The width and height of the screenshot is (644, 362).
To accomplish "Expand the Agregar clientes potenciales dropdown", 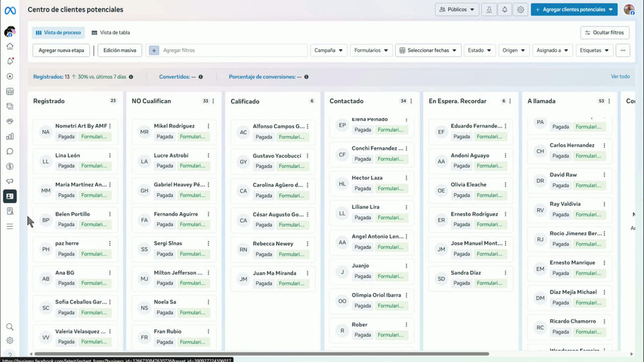I will pos(610,9).
